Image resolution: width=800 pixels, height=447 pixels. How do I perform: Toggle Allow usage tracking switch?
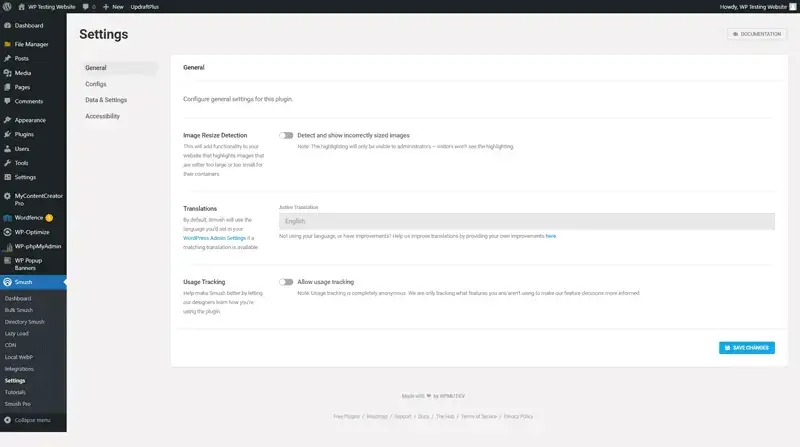286,282
